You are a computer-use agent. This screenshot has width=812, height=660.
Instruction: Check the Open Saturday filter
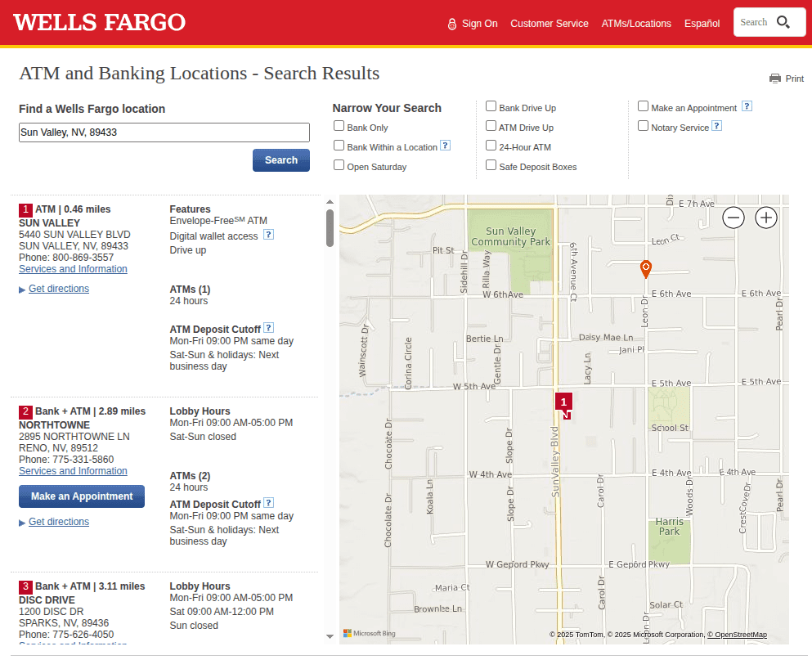point(339,165)
